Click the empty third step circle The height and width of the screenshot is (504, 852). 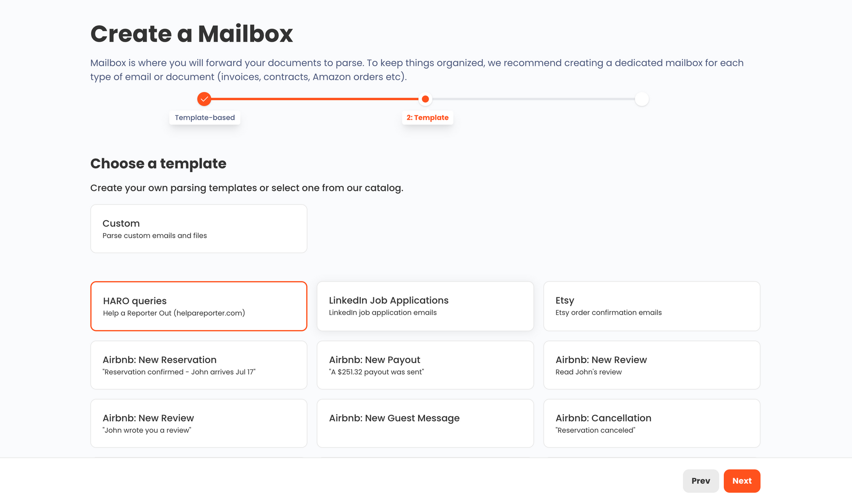tap(642, 99)
